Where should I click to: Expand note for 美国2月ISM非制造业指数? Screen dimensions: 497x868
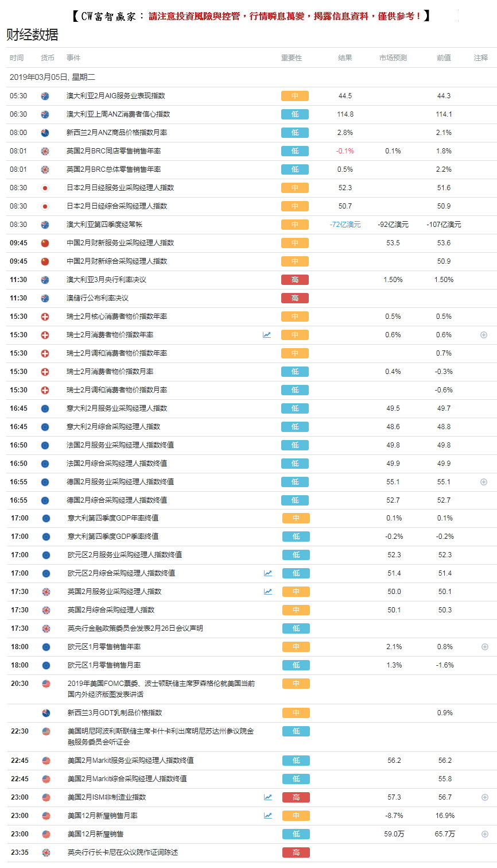(485, 797)
